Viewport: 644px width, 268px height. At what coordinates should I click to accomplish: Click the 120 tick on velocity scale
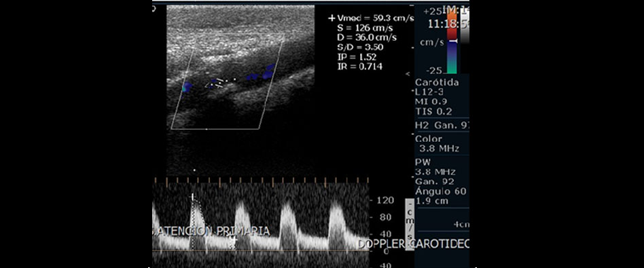click(x=388, y=200)
